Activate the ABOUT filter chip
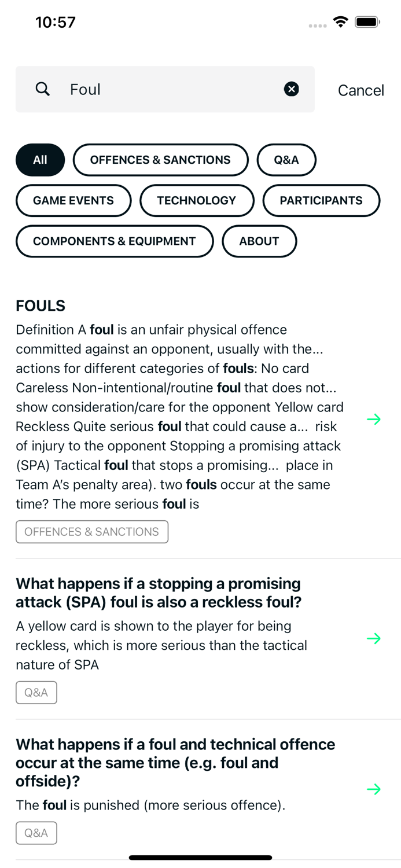Image resolution: width=401 pixels, height=868 pixels. (259, 241)
